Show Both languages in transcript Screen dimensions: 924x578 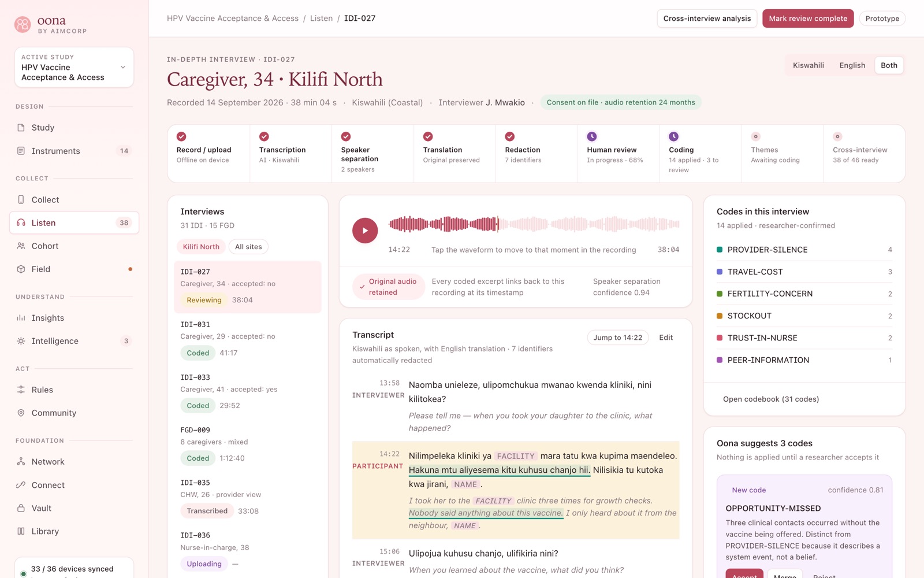pos(889,65)
